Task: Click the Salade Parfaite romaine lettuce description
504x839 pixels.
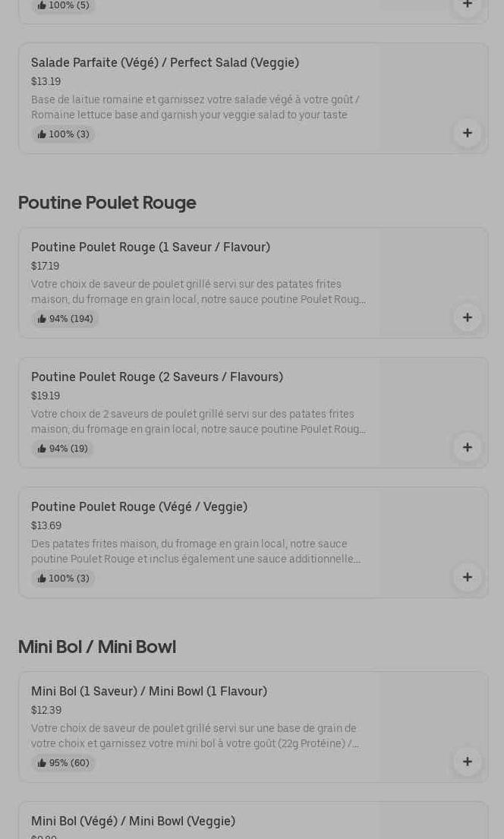Action: (x=195, y=107)
